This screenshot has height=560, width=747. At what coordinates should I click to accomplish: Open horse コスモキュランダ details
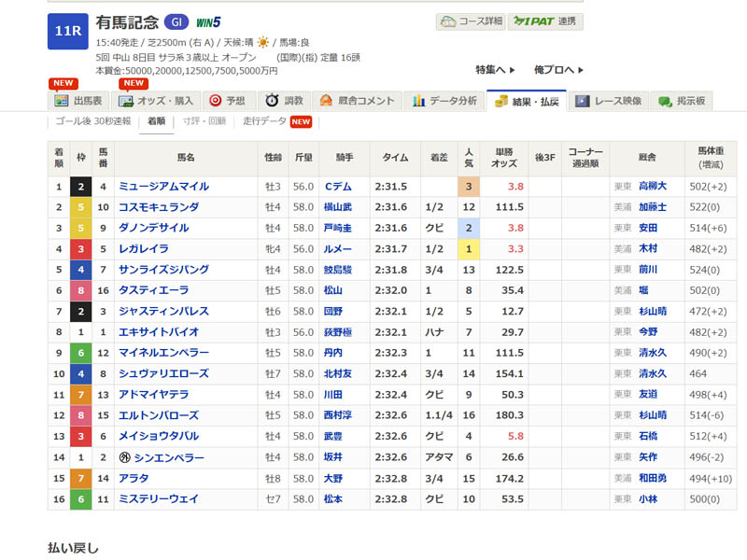(x=157, y=207)
